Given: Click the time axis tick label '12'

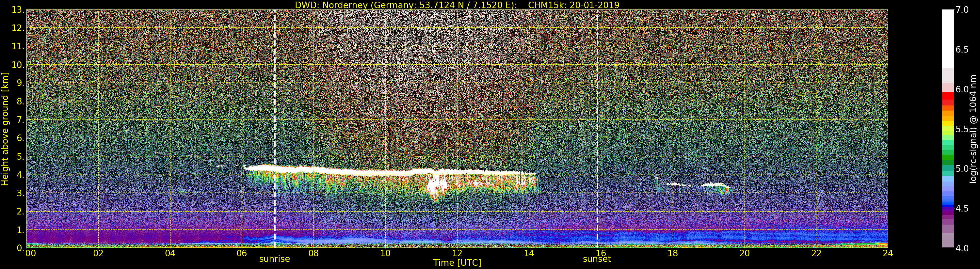Looking at the screenshot, I should point(457,253).
